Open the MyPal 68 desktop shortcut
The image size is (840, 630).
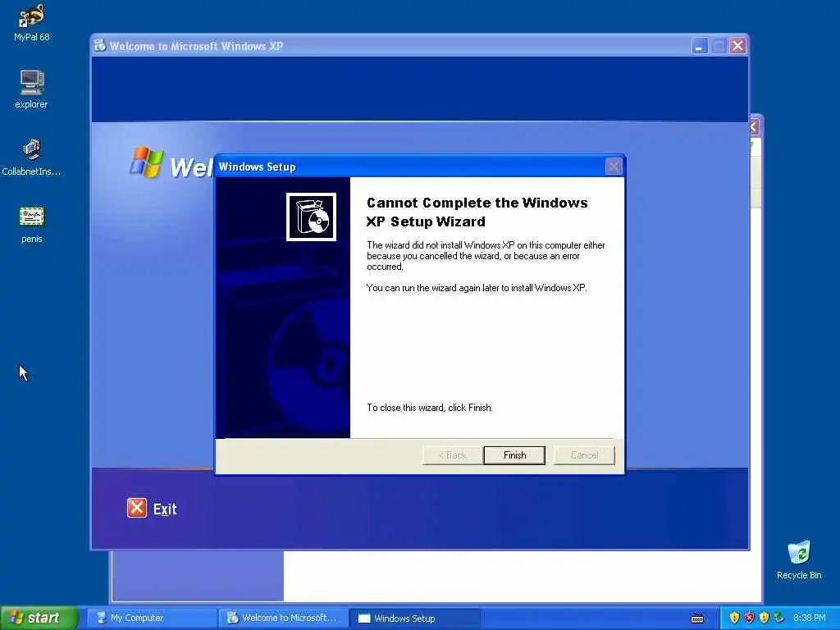point(32,22)
